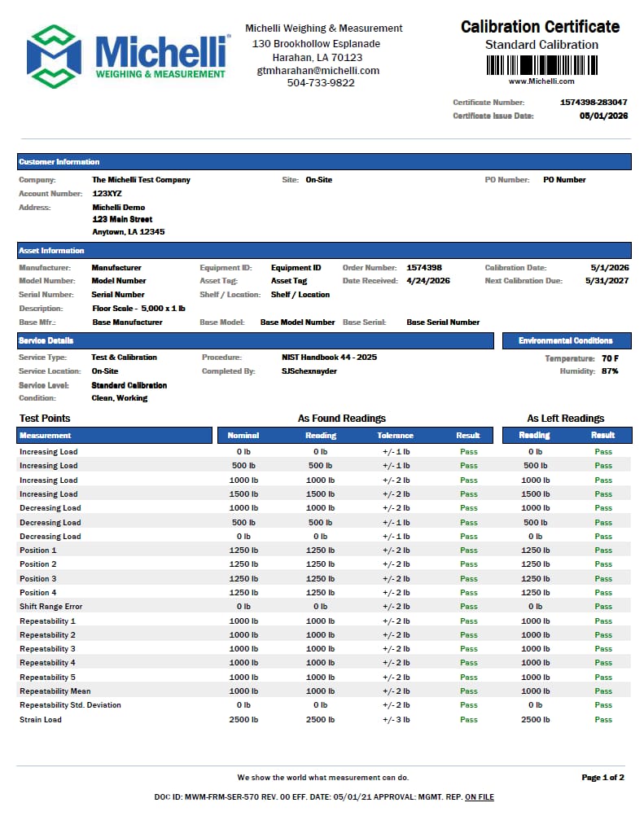Image resolution: width=644 pixels, height=816 pixels.
Task: Click Strain Load As Left Pass result
Action: pos(603,719)
